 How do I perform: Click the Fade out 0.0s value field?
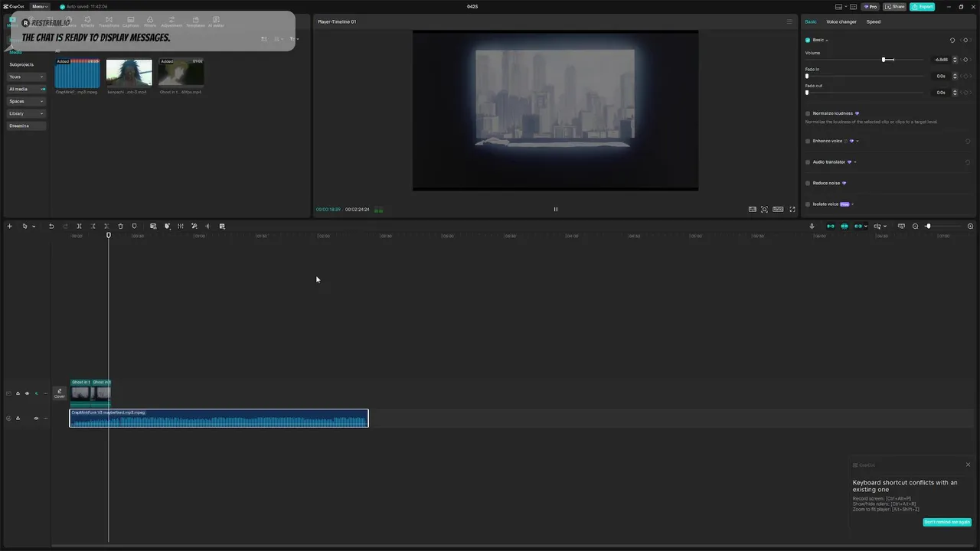click(x=939, y=92)
